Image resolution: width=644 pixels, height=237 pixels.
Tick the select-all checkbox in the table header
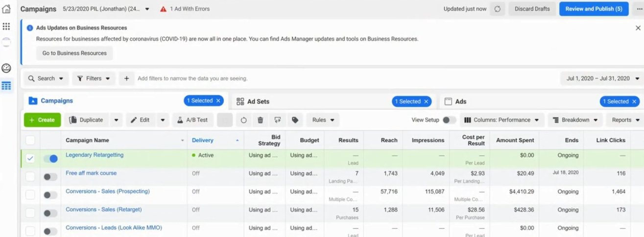(30, 140)
